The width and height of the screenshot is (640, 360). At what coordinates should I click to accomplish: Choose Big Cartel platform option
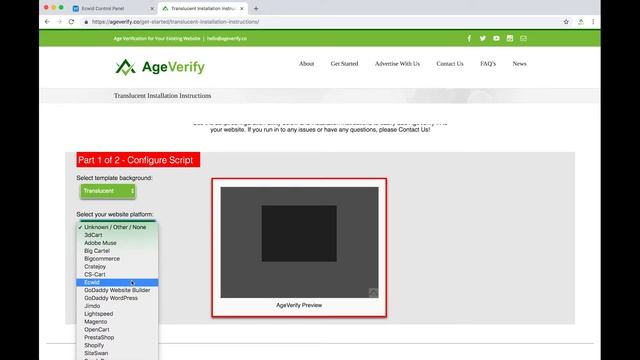(x=117, y=251)
